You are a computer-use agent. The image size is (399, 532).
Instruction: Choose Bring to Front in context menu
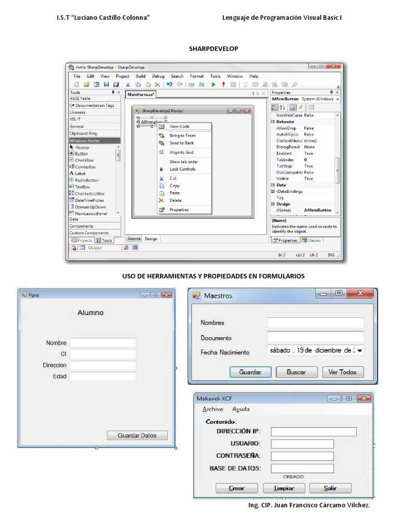pyautogui.click(x=184, y=136)
